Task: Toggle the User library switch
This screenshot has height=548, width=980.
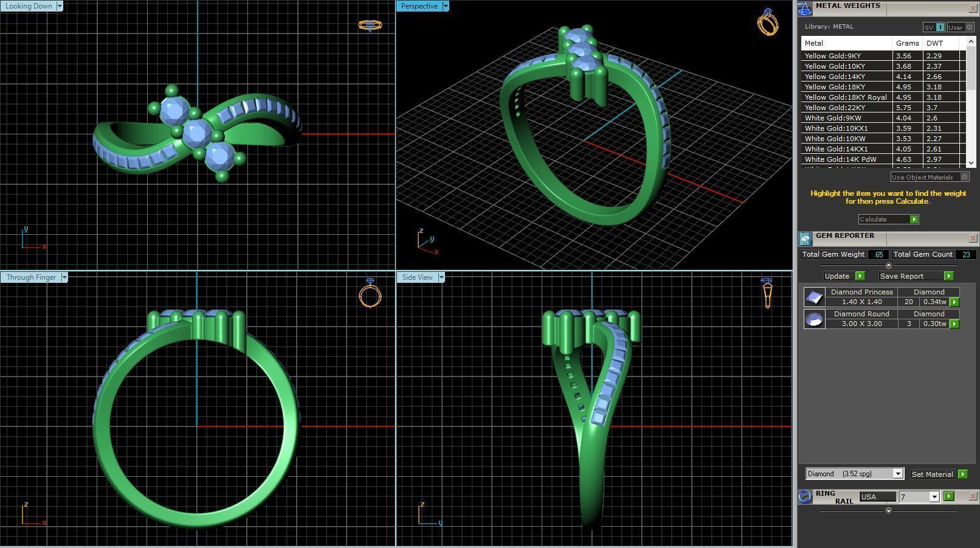Action: tap(961, 27)
